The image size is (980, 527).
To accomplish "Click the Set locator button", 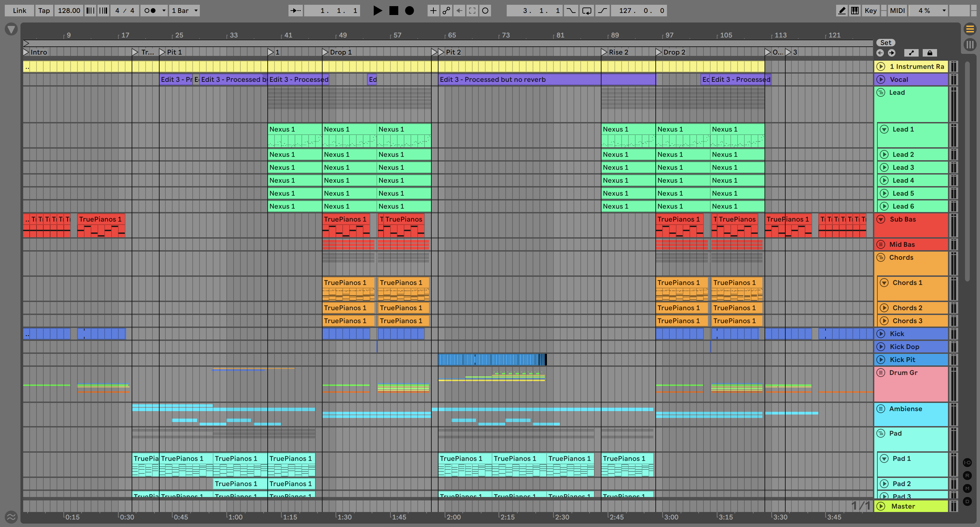I will pos(886,43).
